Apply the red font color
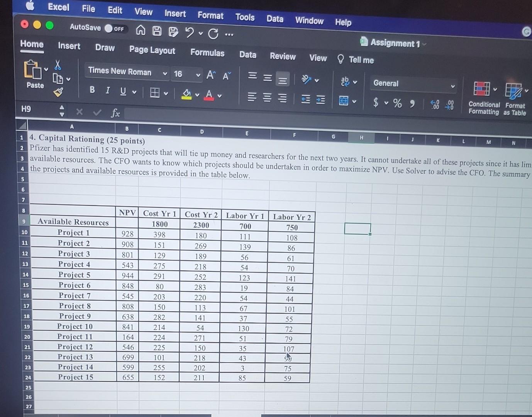 click(x=209, y=95)
